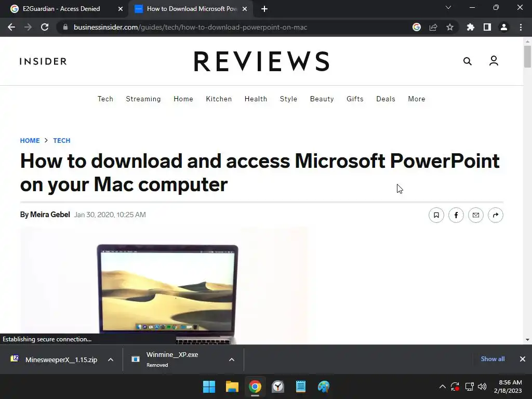
Task: Click the page vertical scrollbar thumb
Action: (x=527, y=56)
